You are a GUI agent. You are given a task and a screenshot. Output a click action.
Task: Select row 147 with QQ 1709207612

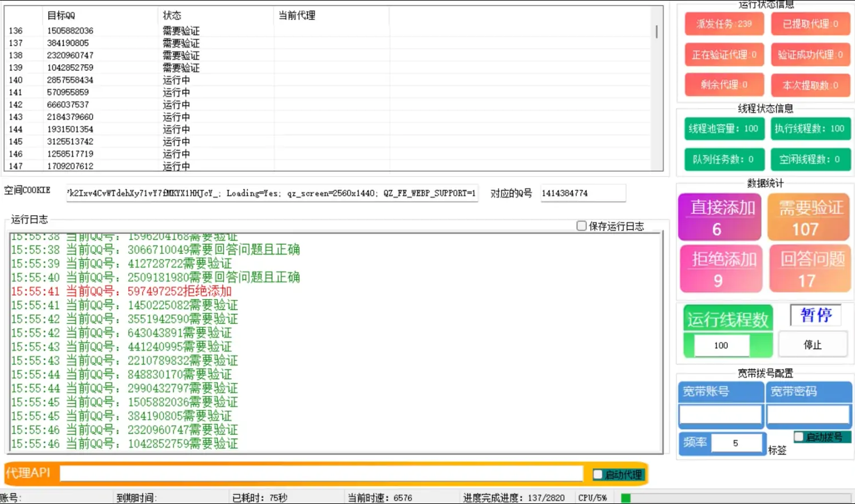(327, 166)
